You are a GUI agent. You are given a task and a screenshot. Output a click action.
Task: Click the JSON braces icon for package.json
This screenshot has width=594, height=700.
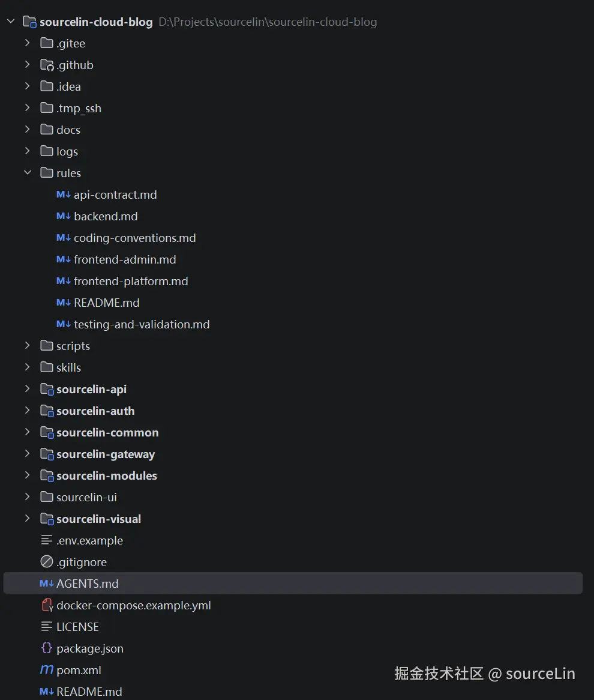point(46,648)
